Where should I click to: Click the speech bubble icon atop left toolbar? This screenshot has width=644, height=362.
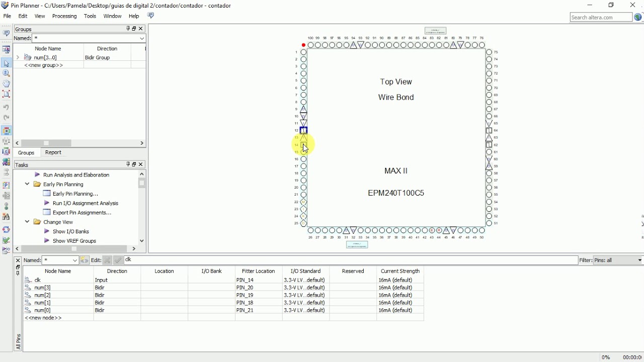(7, 34)
